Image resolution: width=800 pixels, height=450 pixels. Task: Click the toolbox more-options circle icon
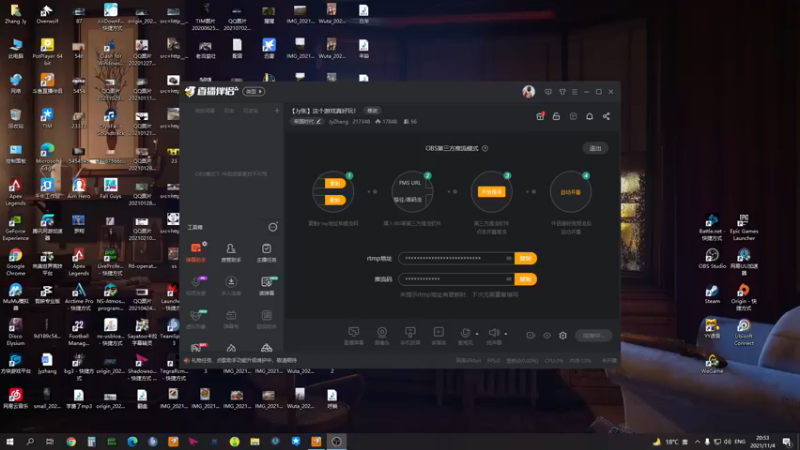[x=273, y=227]
